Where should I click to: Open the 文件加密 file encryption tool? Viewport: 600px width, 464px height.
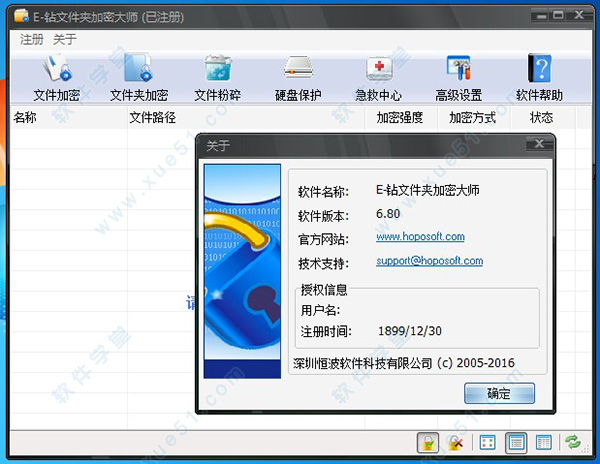click(x=57, y=78)
